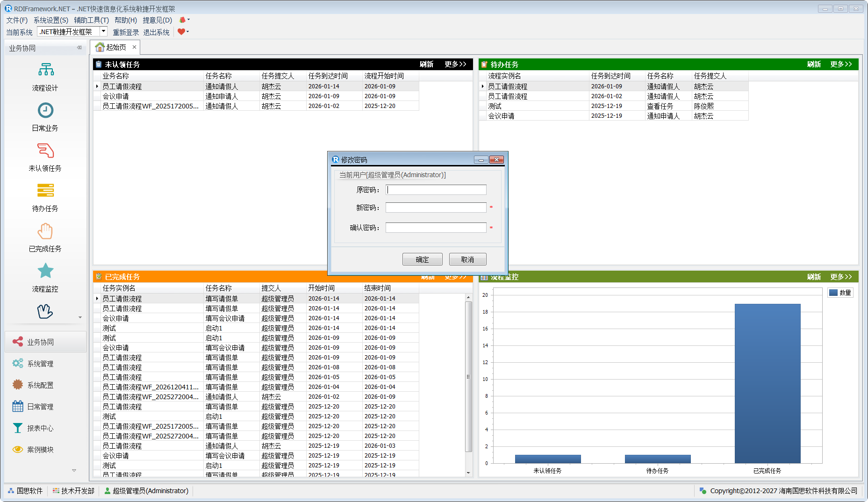Open the 未认领任务 sidebar icon
This screenshot has height=502, width=868.
(45, 151)
